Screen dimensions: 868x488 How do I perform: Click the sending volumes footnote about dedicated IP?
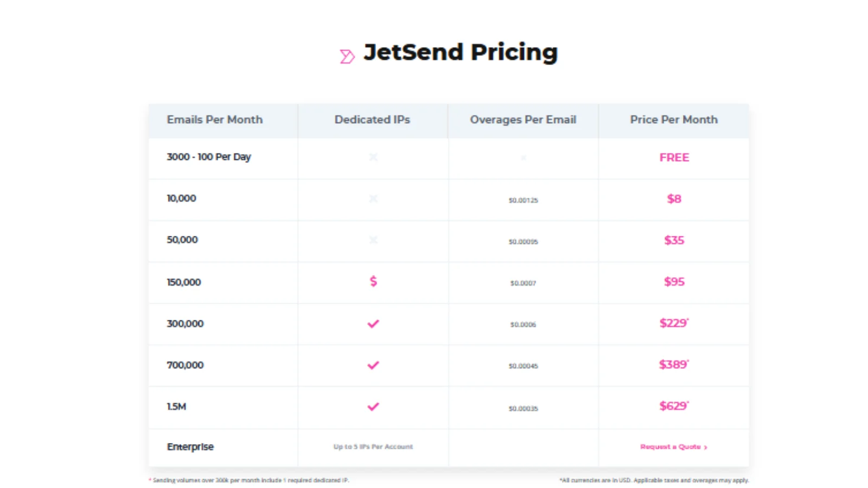(249, 480)
